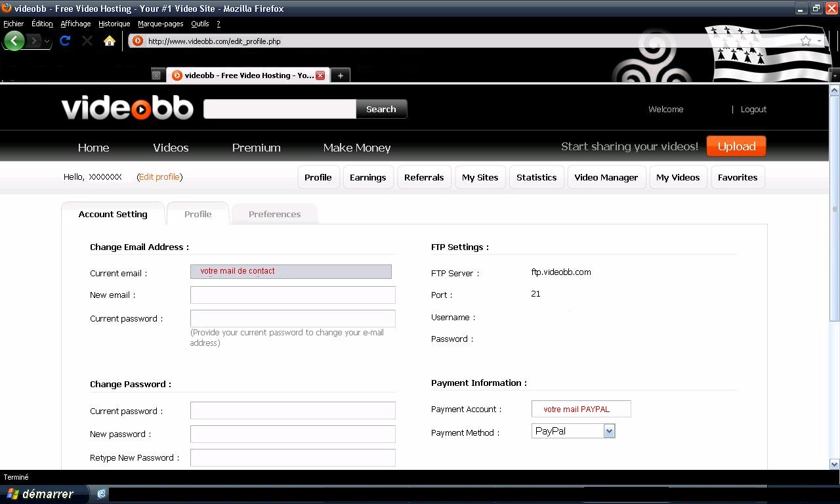
Task: Close the videobb tab
Action: (x=320, y=75)
